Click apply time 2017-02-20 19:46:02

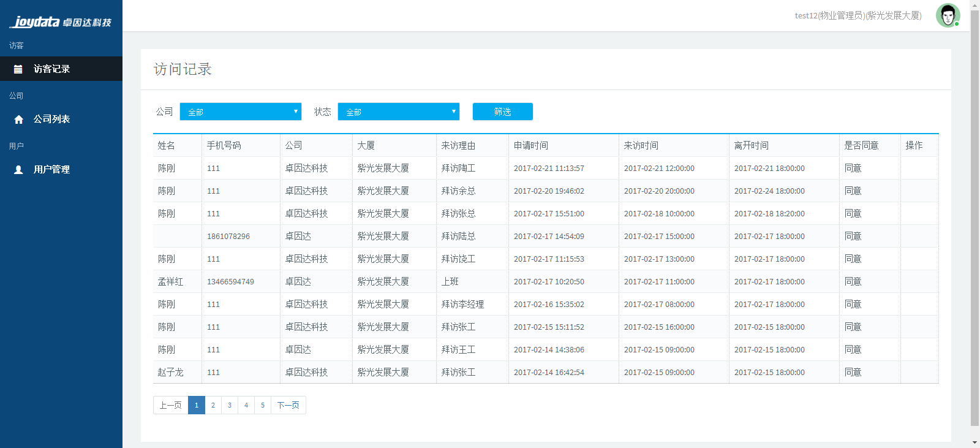click(549, 191)
